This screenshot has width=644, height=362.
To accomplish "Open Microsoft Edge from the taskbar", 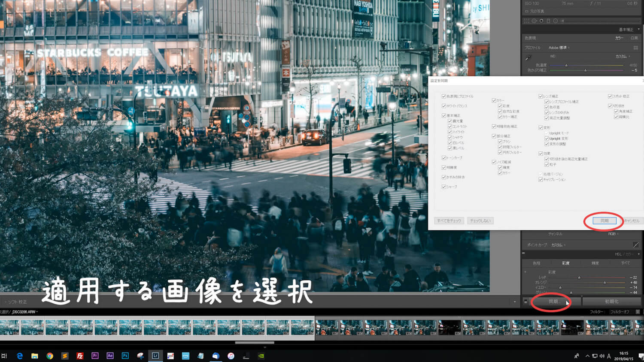I will pyautogui.click(x=20, y=356).
